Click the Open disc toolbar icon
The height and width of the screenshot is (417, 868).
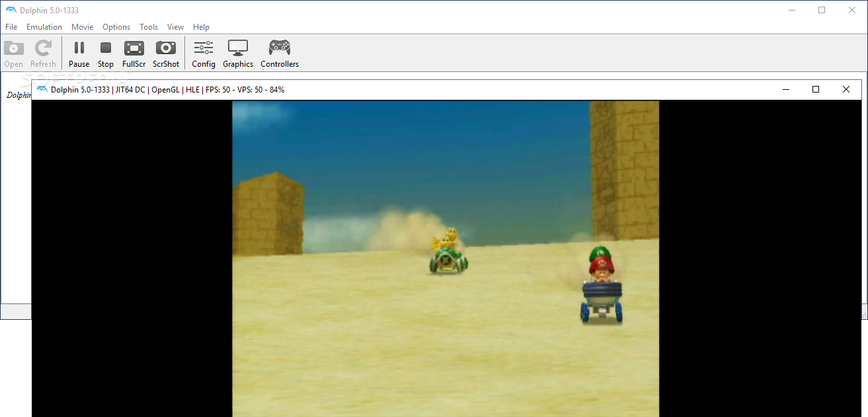[x=14, y=54]
